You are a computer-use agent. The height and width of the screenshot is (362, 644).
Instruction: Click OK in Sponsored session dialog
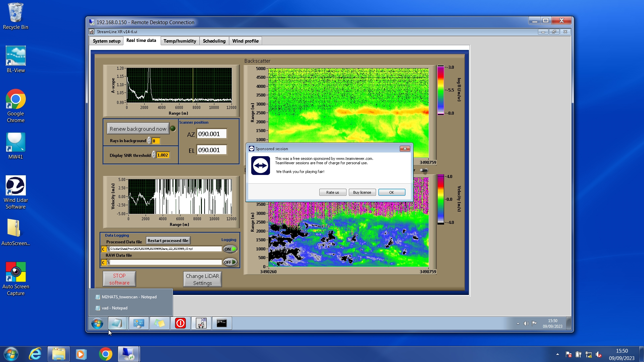click(391, 192)
